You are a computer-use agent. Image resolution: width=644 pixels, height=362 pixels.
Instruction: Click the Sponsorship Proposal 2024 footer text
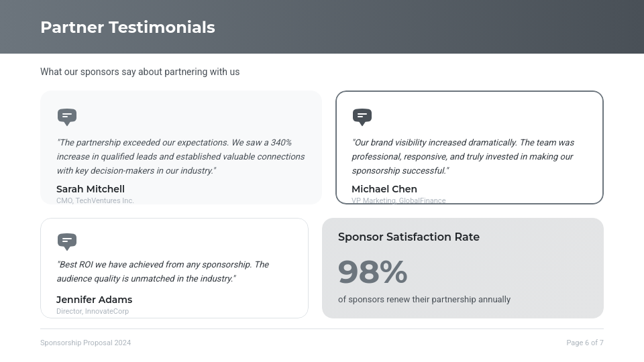85,343
